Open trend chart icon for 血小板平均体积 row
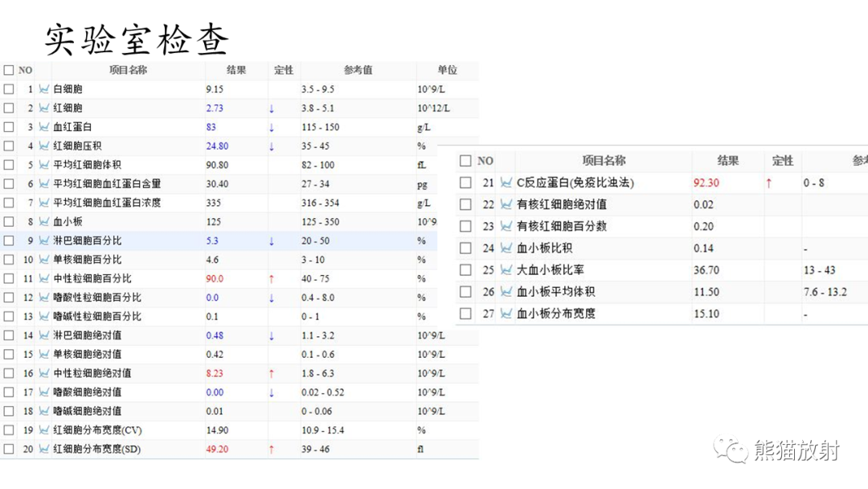This screenshot has width=868, height=489. (x=506, y=292)
